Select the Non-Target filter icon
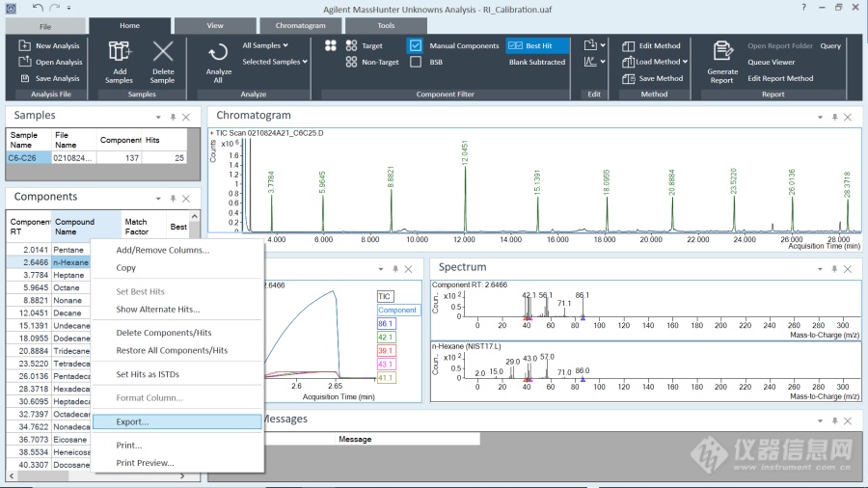 (351, 62)
